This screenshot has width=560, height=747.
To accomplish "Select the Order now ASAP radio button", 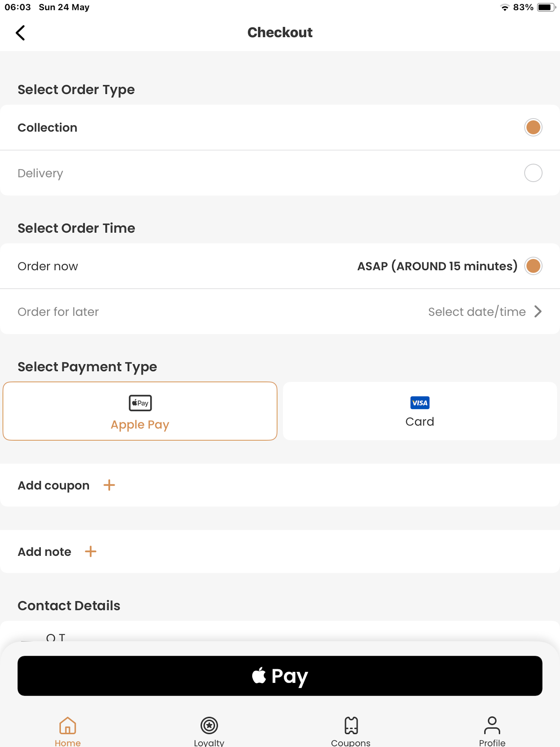I will tap(533, 266).
